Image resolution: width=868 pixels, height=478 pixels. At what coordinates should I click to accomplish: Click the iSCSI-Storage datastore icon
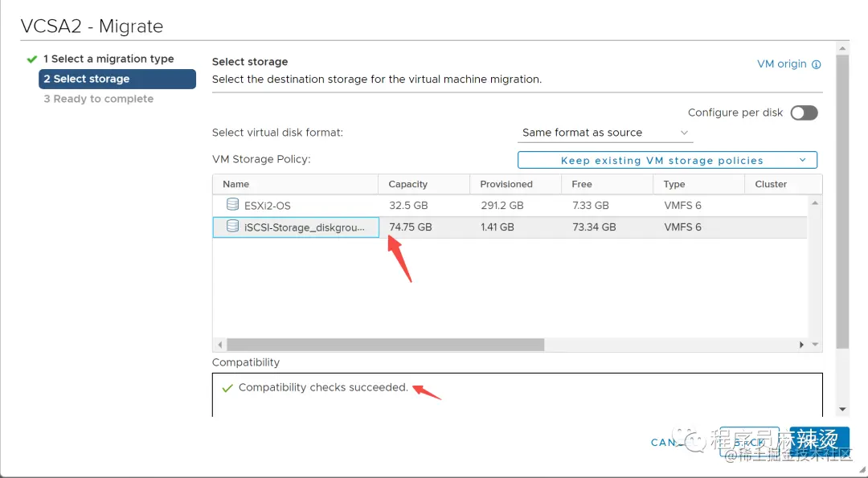coord(233,226)
